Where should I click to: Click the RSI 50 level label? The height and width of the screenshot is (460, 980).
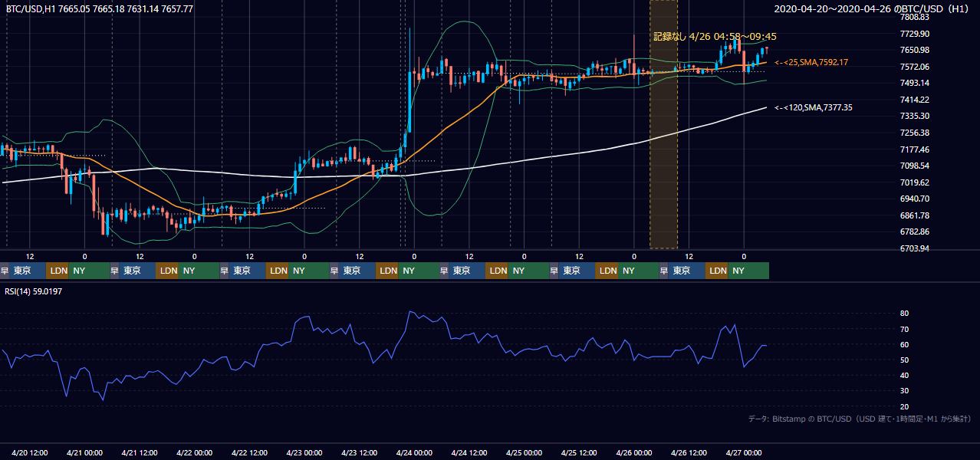pos(904,360)
